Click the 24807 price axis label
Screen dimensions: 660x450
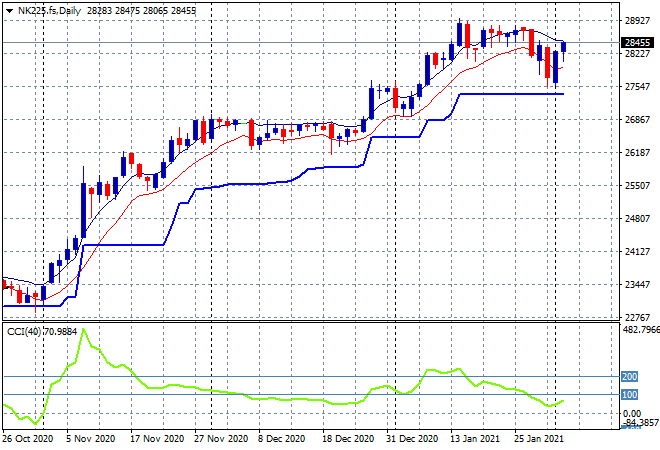(637, 218)
